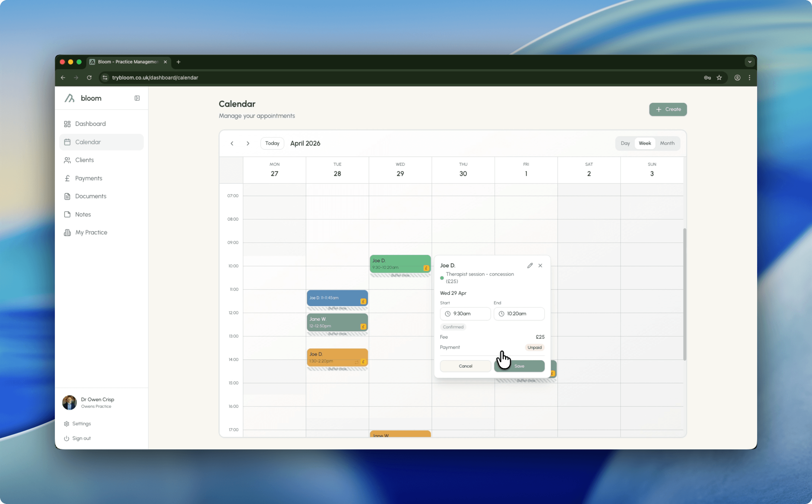Open Joe D. 9:30-10:20am Wednesday appointment
812x504 pixels.
click(400, 264)
